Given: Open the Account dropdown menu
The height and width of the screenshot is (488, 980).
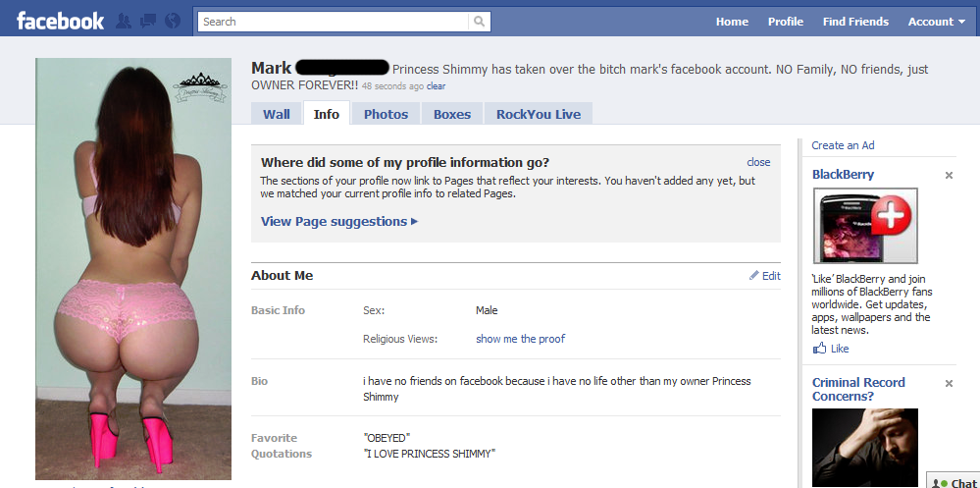Looking at the screenshot, I should [936, 22].
